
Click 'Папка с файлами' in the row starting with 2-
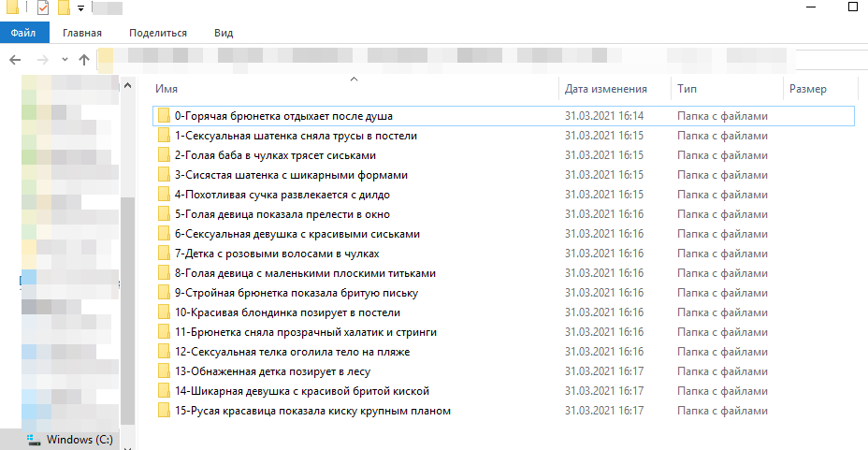coord(722,155)
